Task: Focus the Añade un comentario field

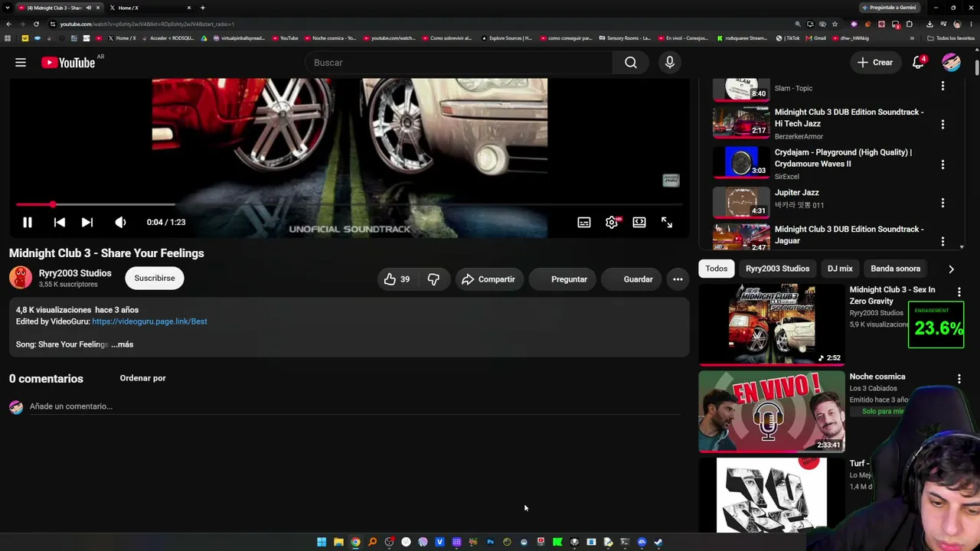Action: pyautogui.click(x=354, y=406)
